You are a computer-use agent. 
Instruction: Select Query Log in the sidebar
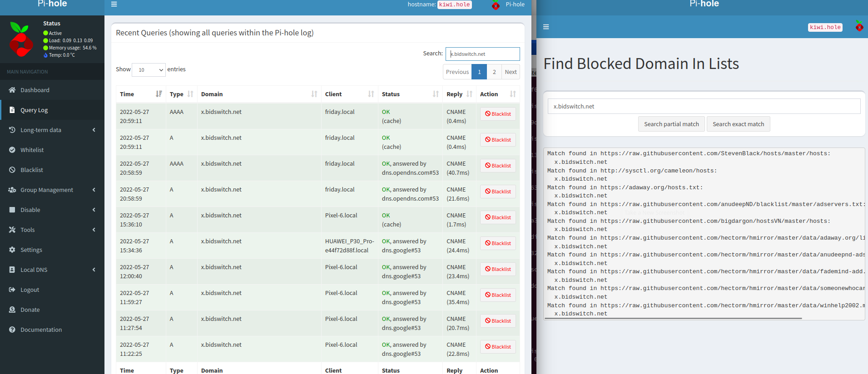pos(52,110)
